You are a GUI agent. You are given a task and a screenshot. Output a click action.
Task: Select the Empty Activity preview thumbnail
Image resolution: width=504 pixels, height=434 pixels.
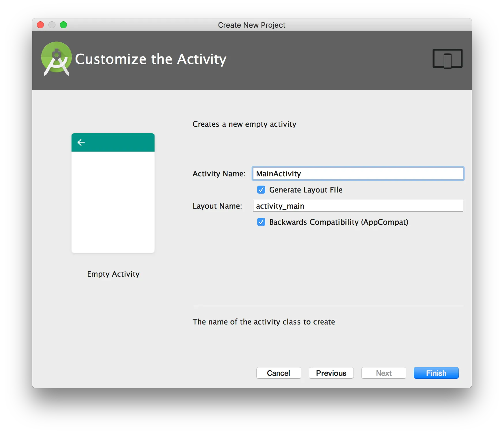pyautogui.click(x=113, y=193)
